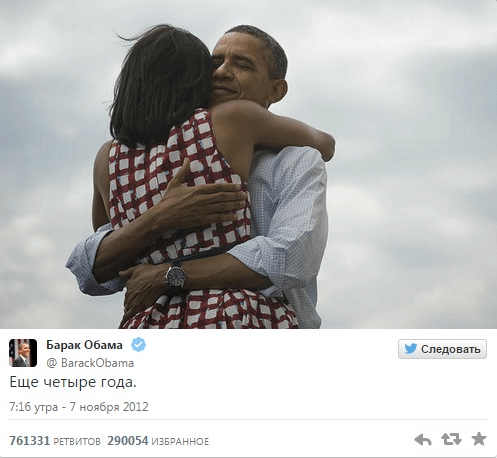Click the @BarackObama handle
The height and width of the screenshot is (458, 497).
(90, 363)
